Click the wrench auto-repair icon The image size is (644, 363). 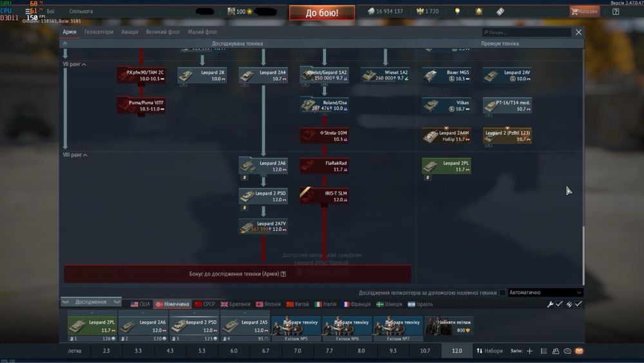coord(550,304)
